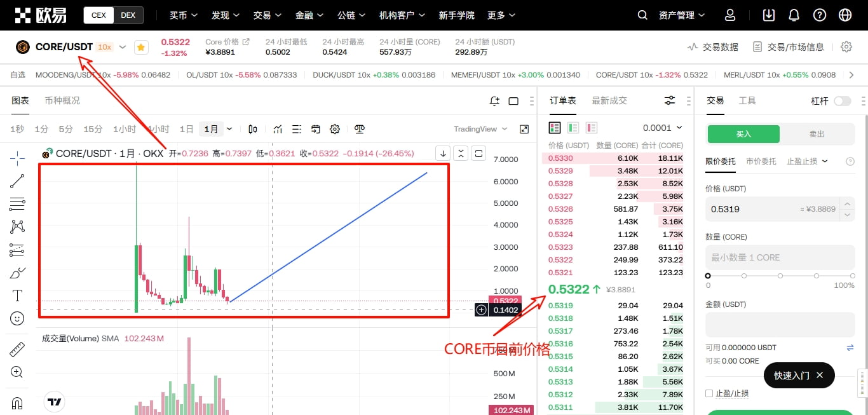Select the trend line drawing tool

point(17,181)
